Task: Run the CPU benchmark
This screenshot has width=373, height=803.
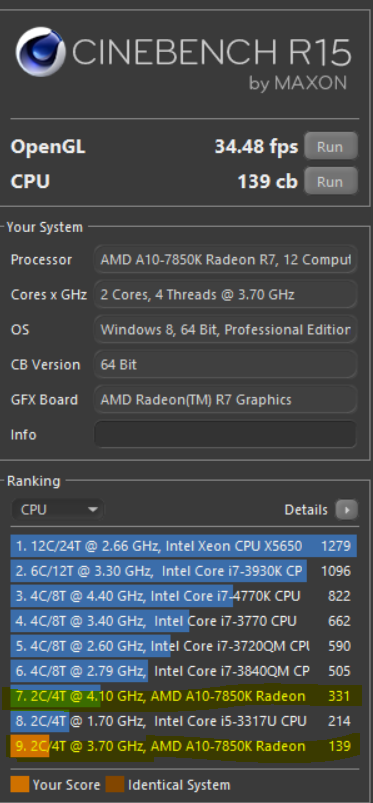Action: coord(330,181)
